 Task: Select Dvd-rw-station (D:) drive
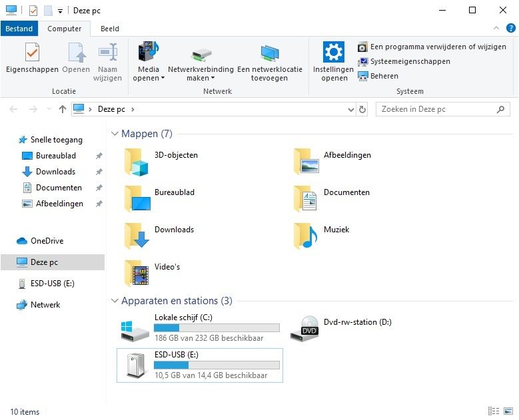[341, 328]
